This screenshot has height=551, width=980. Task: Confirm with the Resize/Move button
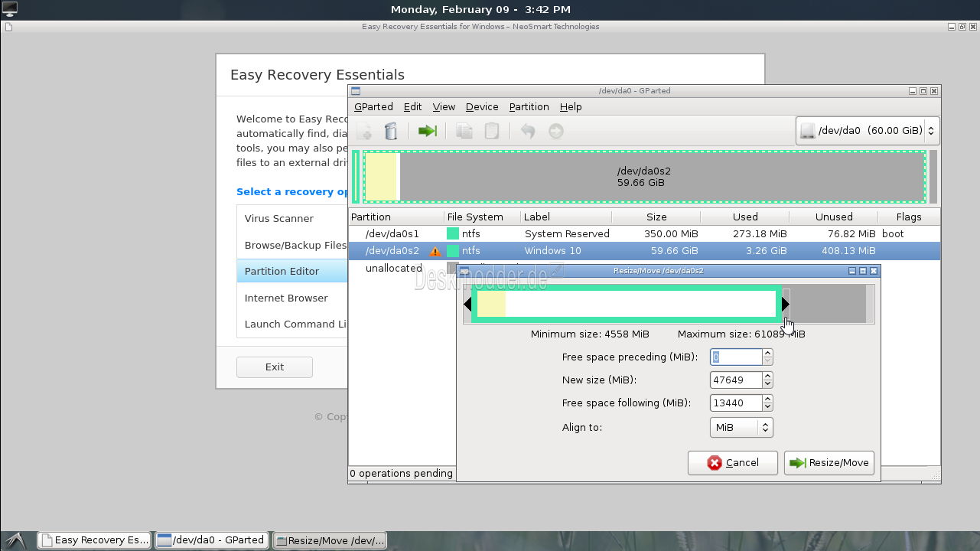point(829,463)
